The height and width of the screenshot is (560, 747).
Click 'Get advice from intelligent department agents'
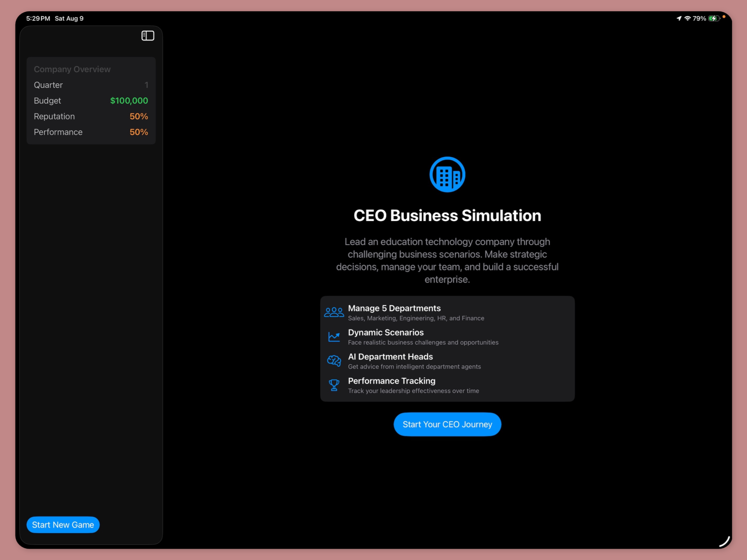coord(414,367)
